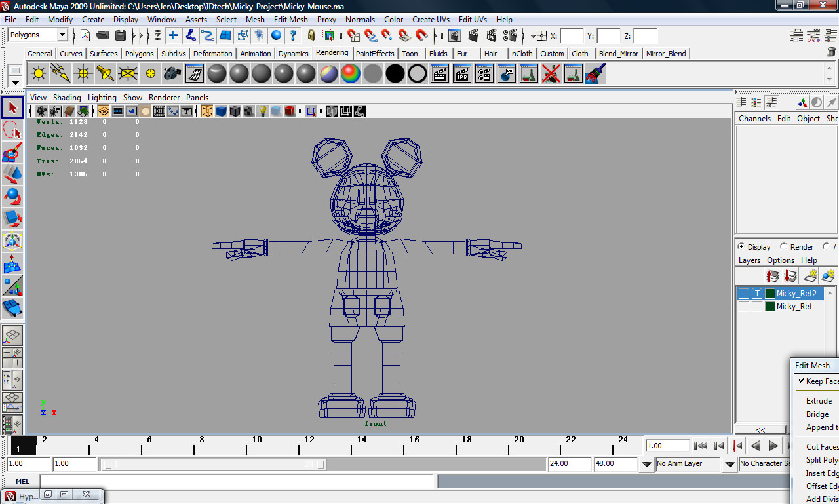Open the Panels menu in viewport
Viewport: 839px width, 504px height.
pyautogui.click(x=197, y=97)
